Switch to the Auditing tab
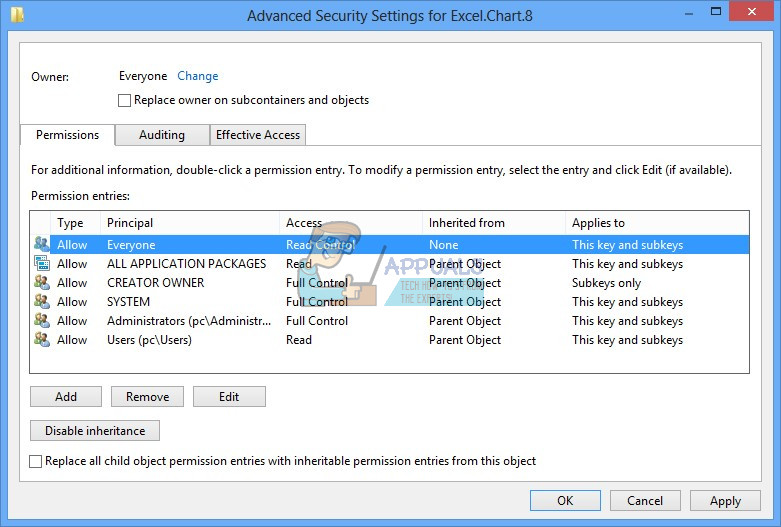 click(162, 135)
